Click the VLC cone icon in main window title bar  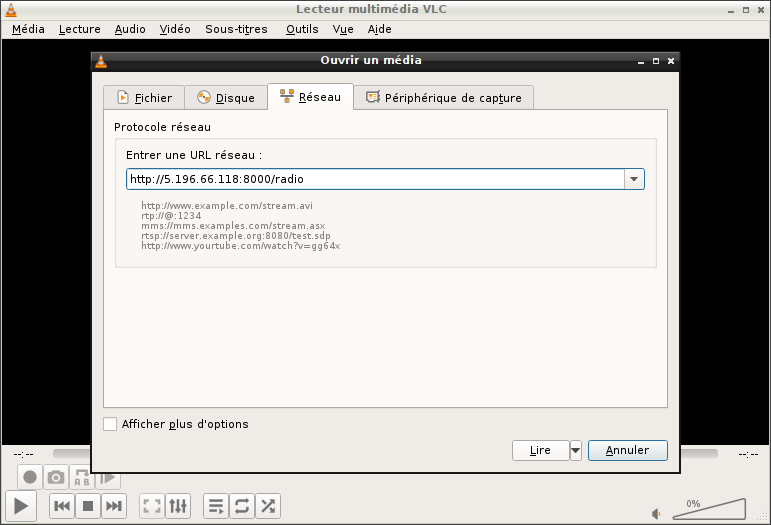pos(11,10)
